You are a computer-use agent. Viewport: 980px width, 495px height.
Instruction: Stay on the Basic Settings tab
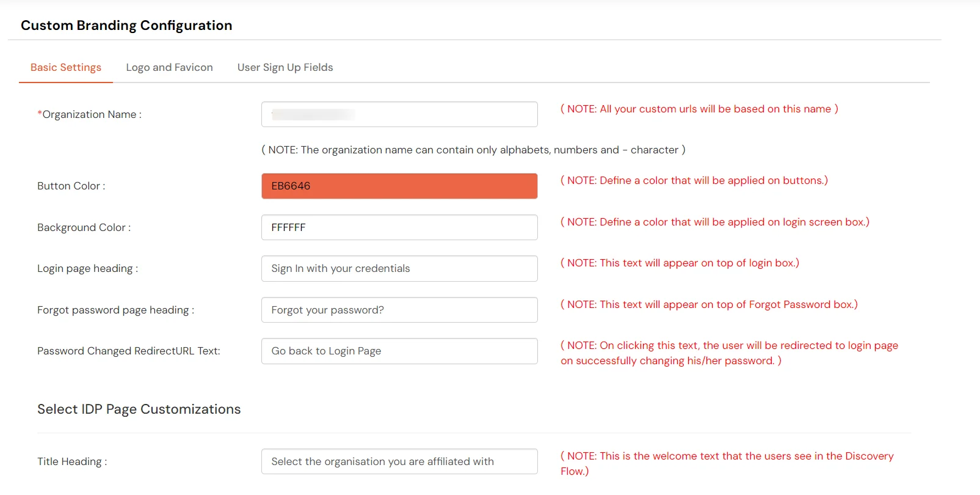tap(65, 67)
